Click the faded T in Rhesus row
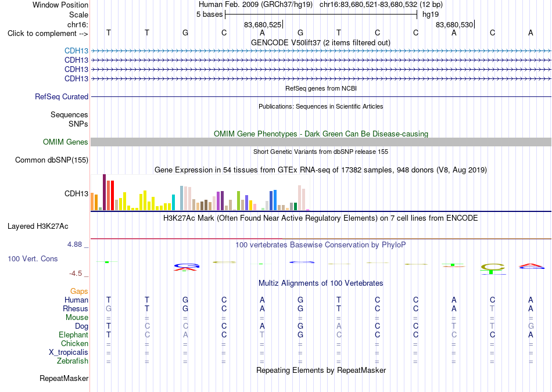The height and width of the screenshot is (392, 552). 492,308
